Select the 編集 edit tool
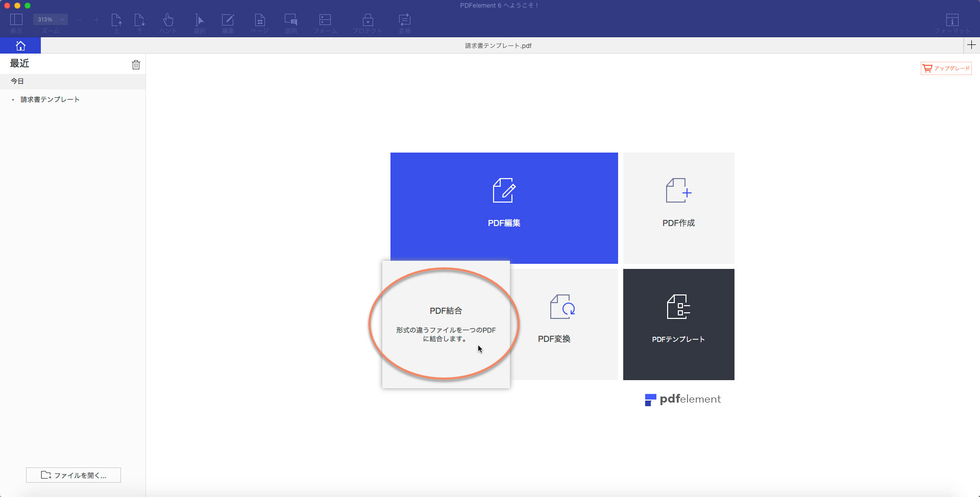 pos(228,20)
